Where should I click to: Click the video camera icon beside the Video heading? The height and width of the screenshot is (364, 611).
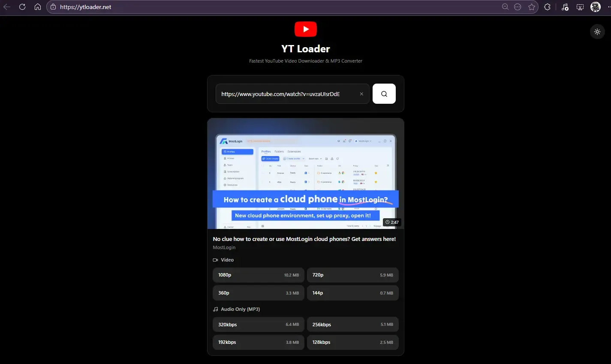tap(215, 259)
